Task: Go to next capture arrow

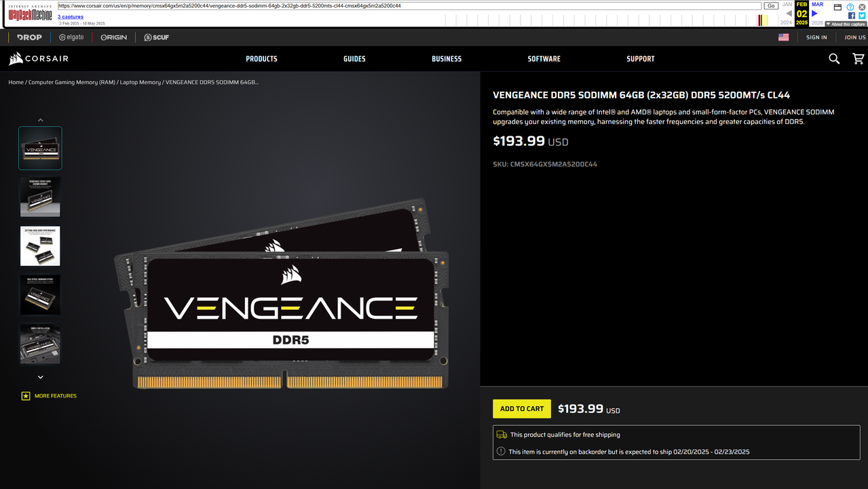Action: click(814, 14)
